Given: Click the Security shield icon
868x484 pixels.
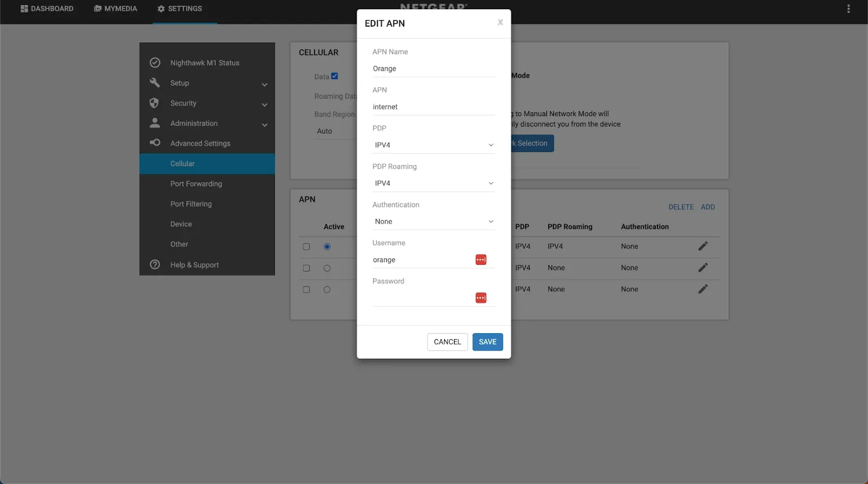Looking at the screenshot, I should [154, 103].
